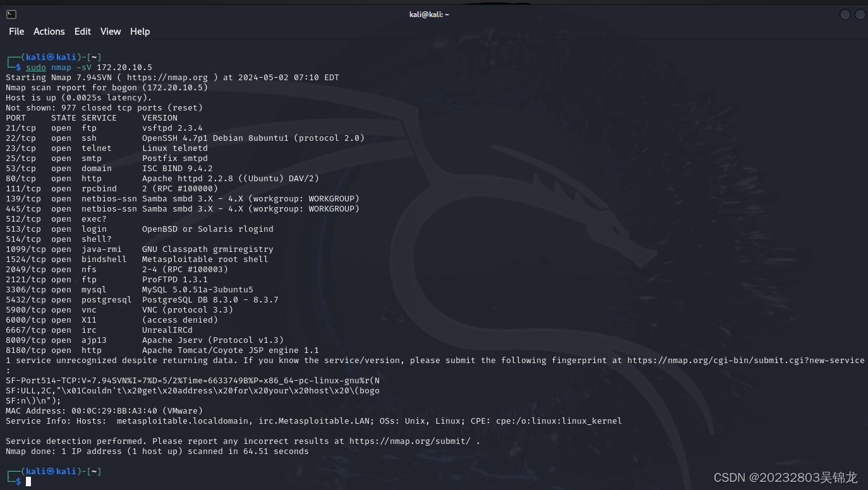The height and width of the screenshot is (490, 868).
Task: Click the 'Host is up (0.0025s latency)' line
Action: pos(79,98)
